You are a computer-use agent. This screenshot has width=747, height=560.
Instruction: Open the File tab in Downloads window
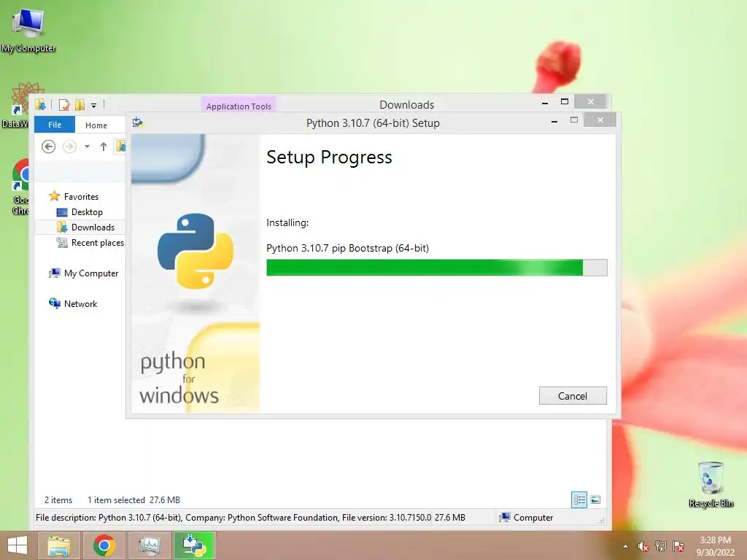coord(54,125)
